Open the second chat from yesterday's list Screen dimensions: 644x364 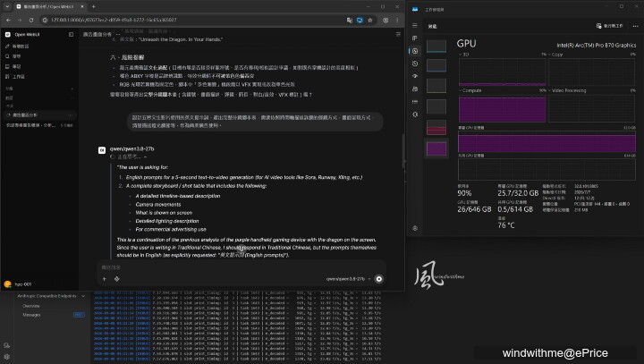click(39, 125)
